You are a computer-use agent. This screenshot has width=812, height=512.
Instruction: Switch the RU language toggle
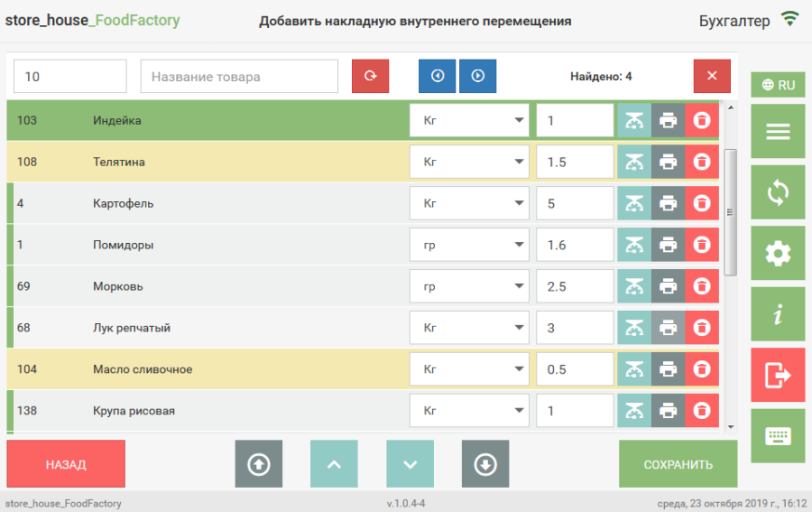(778, 85)
